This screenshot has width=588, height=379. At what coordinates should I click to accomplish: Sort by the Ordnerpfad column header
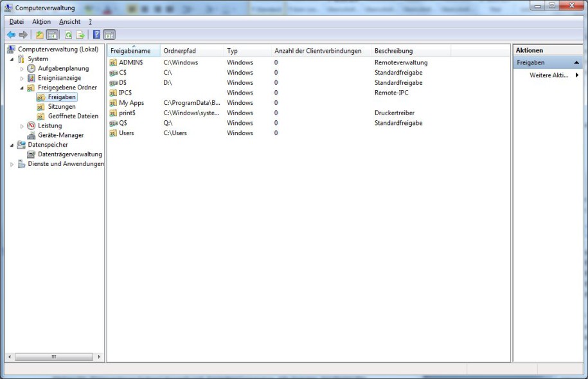192,51
